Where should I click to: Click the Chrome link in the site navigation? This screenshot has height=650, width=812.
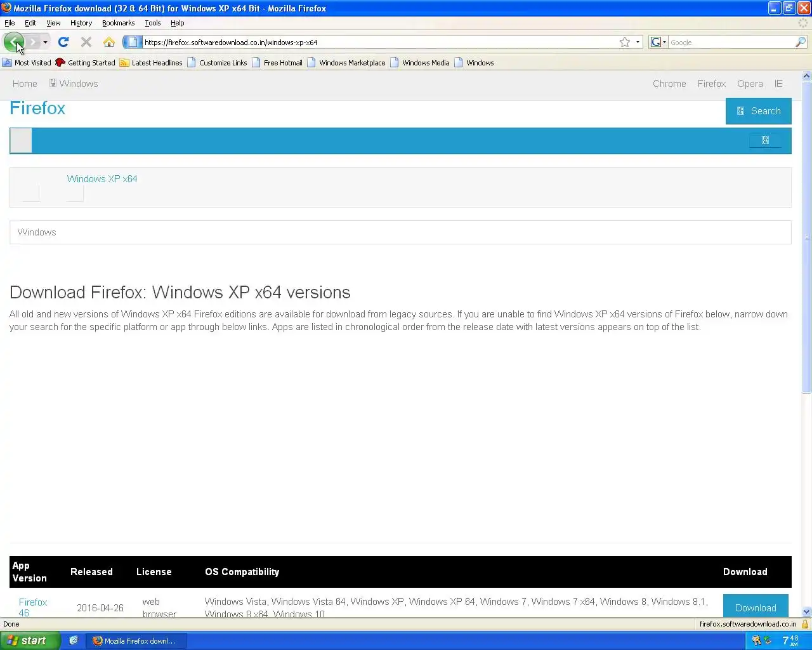[x=669, y=84]
